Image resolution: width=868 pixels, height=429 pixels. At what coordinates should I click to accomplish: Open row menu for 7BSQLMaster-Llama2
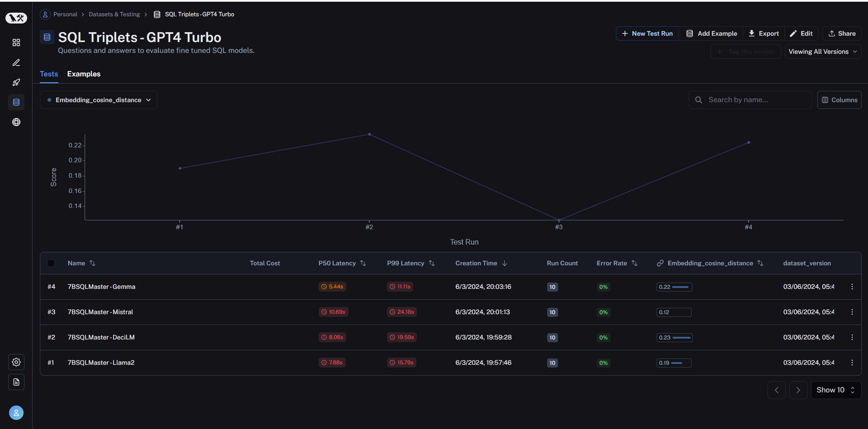pyautogui.click(x=852, y=363)
